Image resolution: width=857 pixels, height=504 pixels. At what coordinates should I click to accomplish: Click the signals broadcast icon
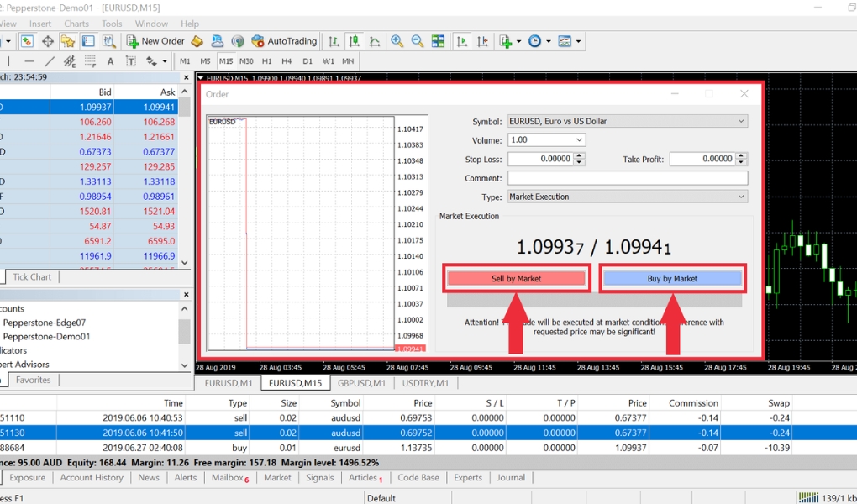[238, 41]
